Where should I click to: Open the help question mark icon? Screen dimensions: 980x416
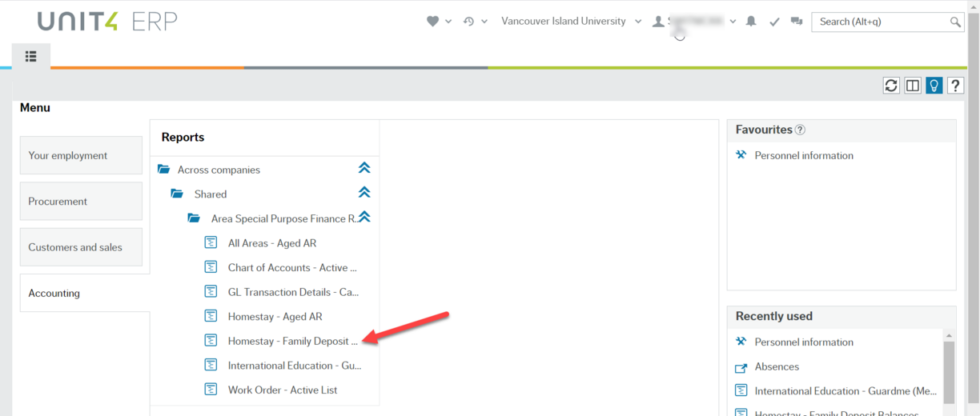coord(955,86)
